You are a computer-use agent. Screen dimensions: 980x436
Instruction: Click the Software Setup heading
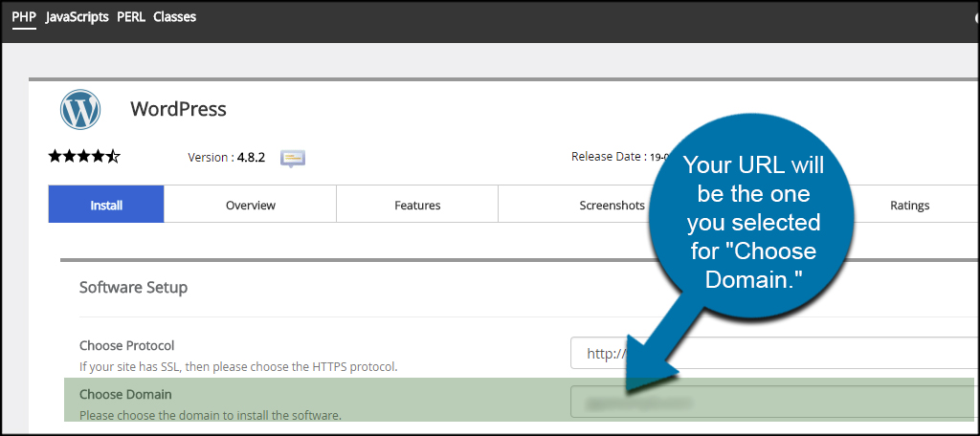133,288
